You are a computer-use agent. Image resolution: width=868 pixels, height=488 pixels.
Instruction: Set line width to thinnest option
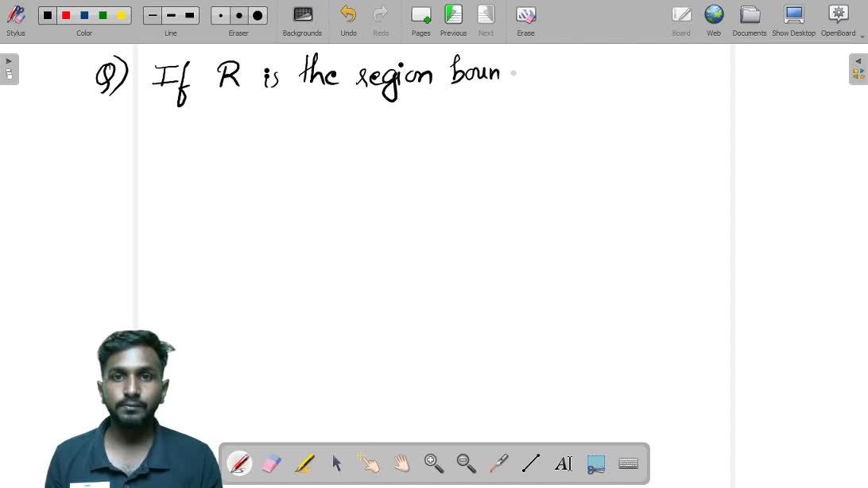click(153, 15)
